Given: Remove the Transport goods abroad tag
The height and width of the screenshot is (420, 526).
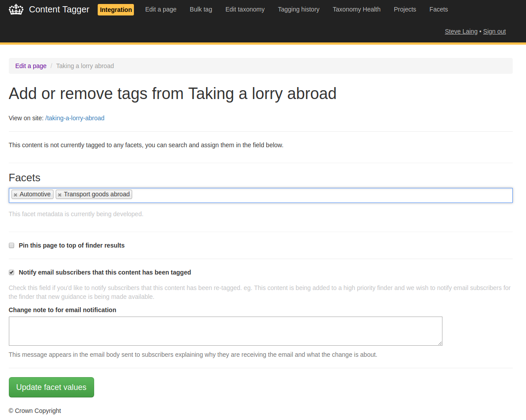Looking at the screenshot, I should pyautogui.click(x=60, y=195).
